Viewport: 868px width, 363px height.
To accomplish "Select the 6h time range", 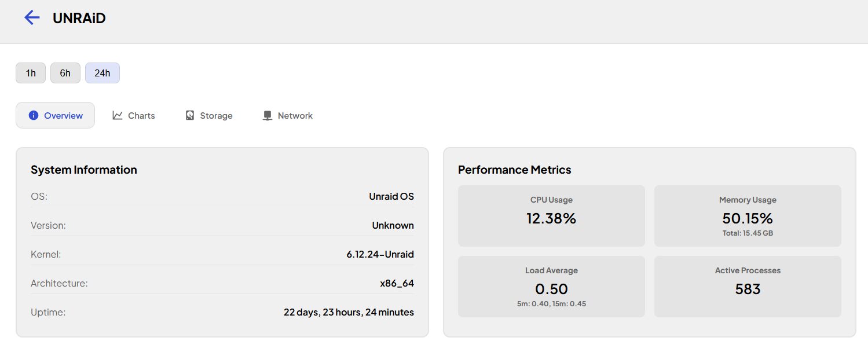I will 65,73.
